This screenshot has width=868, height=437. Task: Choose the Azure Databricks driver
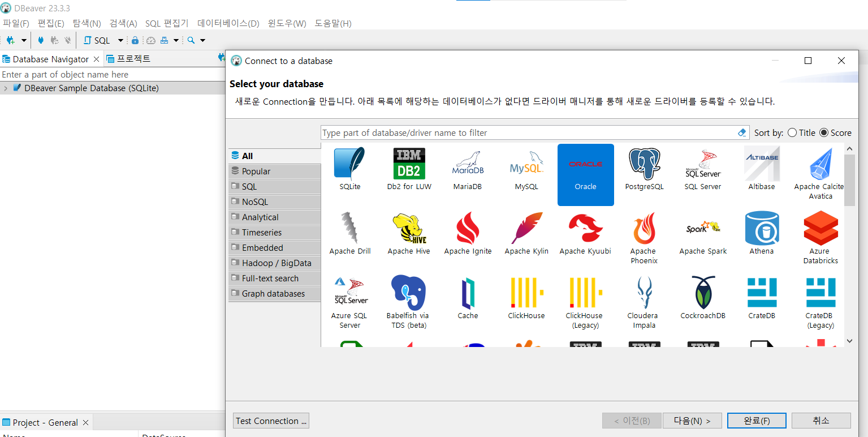coord(821,238)
